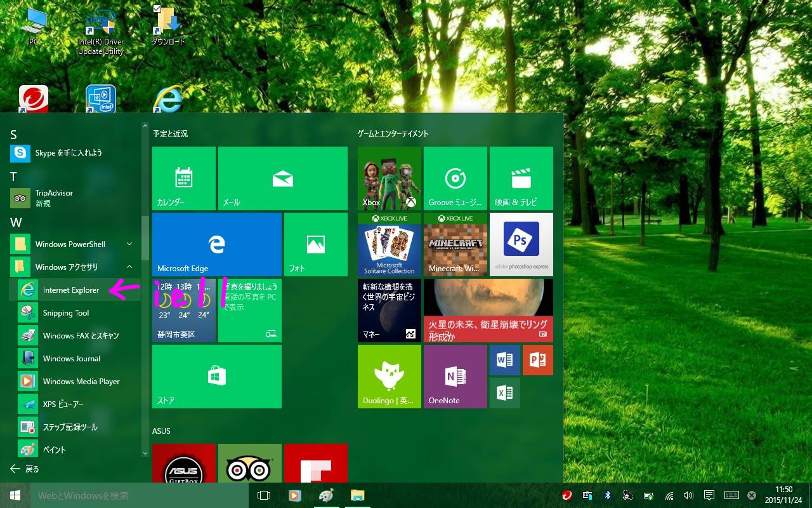
Task: Open the Trend Micro tray icon
Action: click(567, 495)
